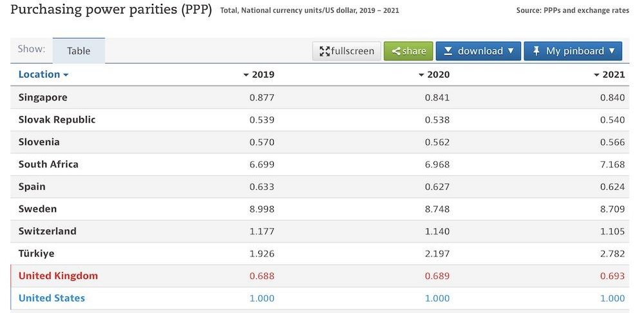Screen dimensions: 644x313
Task: Sort by the 2021 column arrow
Action: (x=596, y=75)
